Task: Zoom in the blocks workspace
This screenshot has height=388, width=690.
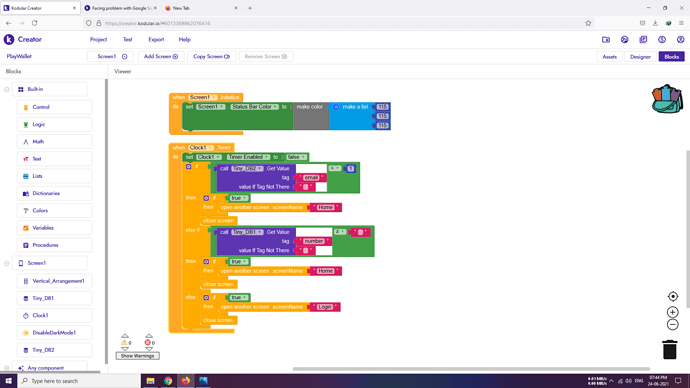Action: click(672, 312)
